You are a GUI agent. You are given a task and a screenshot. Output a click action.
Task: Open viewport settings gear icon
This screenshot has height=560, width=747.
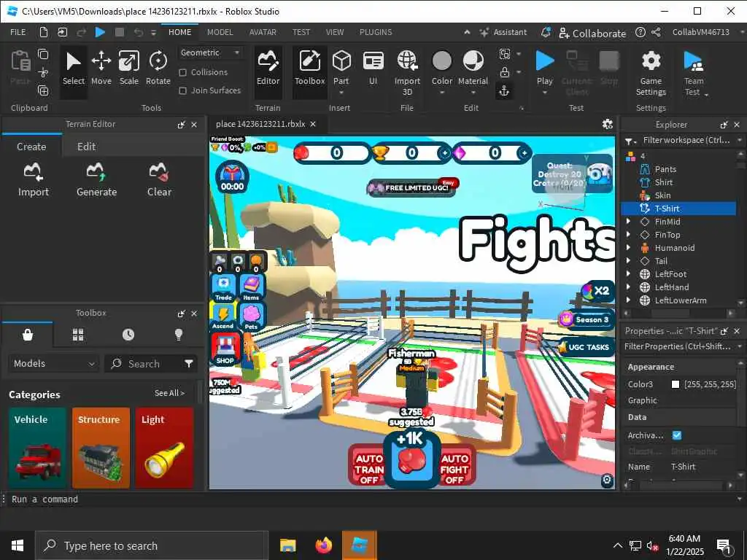point(608,124)
